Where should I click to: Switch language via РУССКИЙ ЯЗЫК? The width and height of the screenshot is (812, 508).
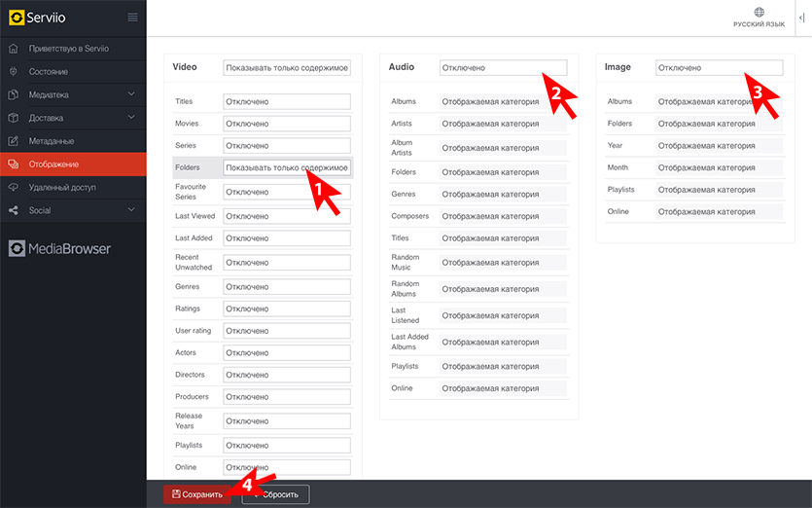(759, 24)
